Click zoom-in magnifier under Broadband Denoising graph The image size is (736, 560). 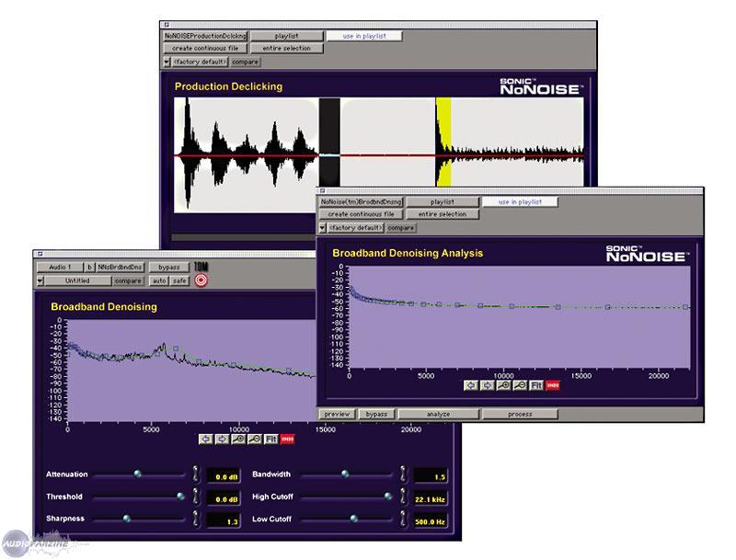(238, 440)
